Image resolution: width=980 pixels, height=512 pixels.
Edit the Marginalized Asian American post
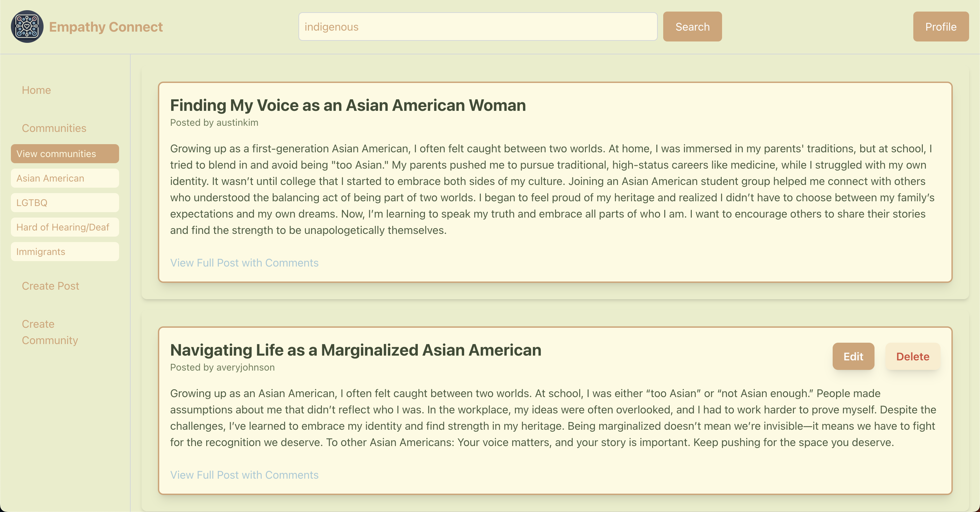[853, 357]
